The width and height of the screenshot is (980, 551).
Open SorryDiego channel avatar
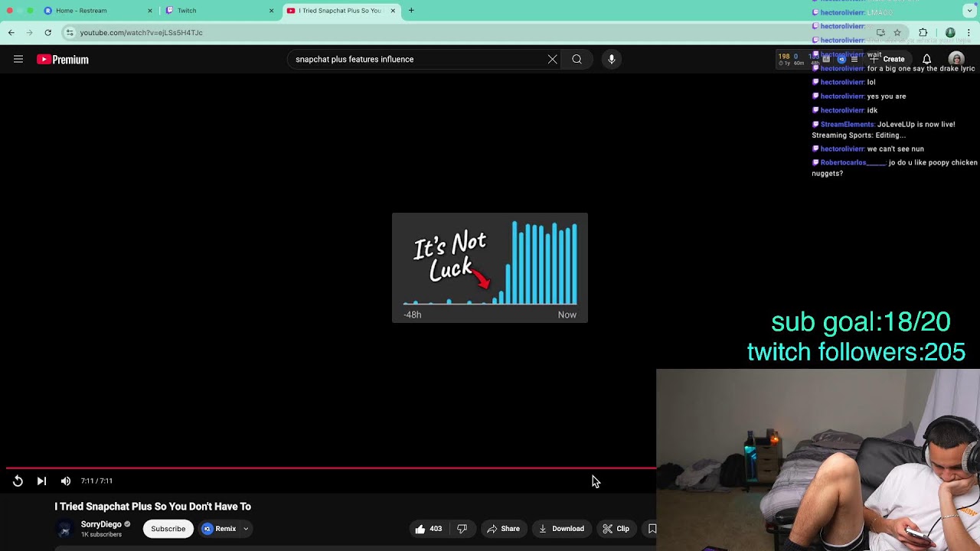pyautogui.click(x=65, y=529)
